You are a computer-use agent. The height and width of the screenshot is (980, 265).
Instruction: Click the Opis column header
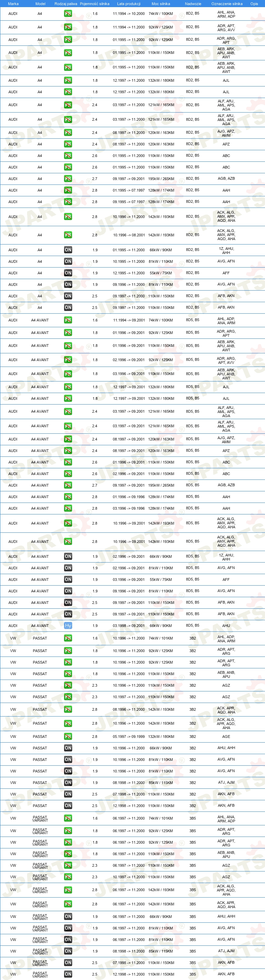click(x=254, y=4)
